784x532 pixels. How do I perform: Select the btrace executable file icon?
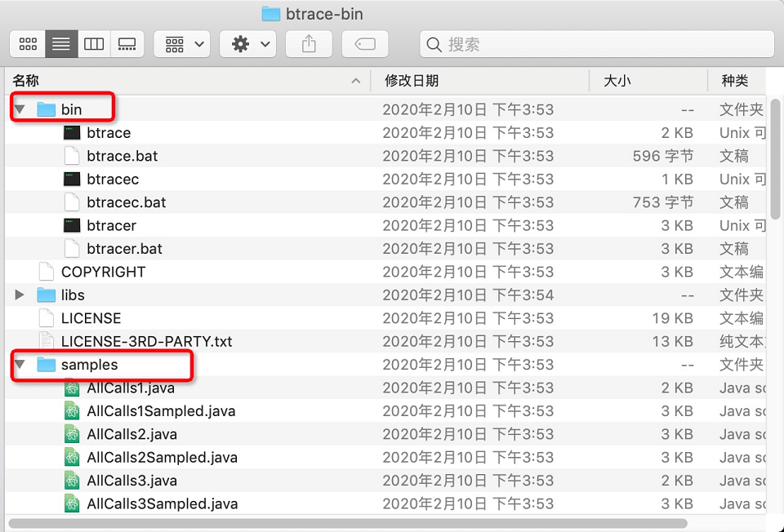pos(72,133)
